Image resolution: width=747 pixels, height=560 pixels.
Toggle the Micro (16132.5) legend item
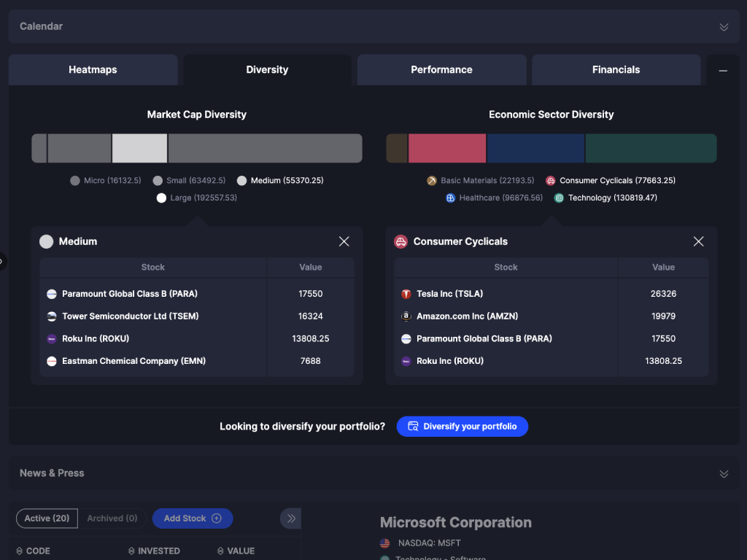[x=106, y=181]
